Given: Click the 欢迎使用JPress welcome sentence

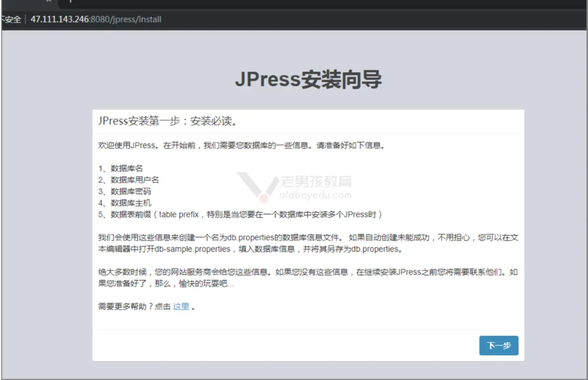Looking at the screenshot, I should click(242, 146).
